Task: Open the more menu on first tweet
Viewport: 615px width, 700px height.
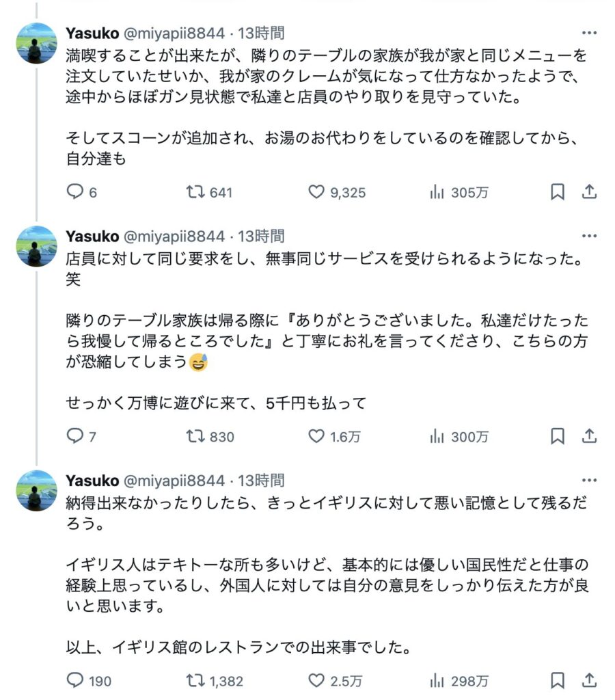Action: (x=588, y=33)
